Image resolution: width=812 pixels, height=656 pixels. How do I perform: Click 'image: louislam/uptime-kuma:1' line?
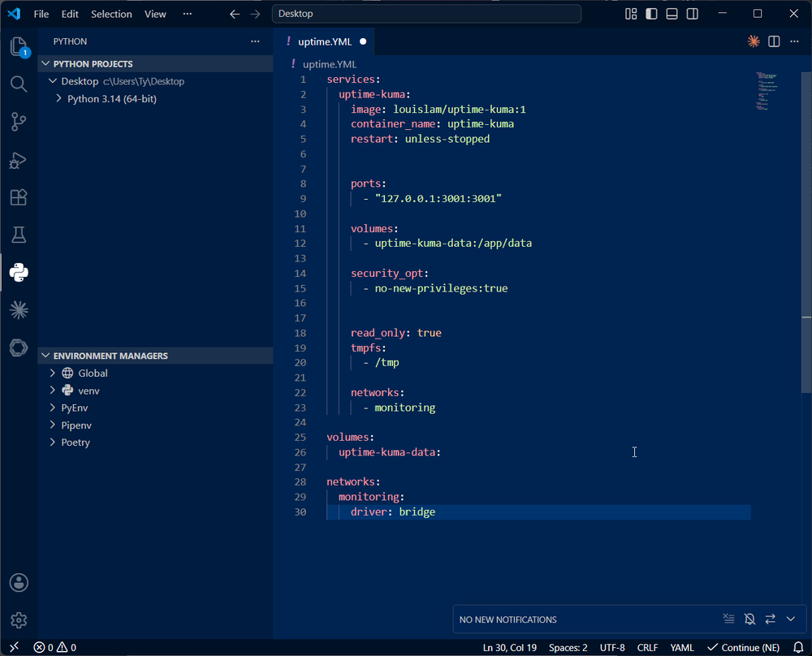pos(438,110)
